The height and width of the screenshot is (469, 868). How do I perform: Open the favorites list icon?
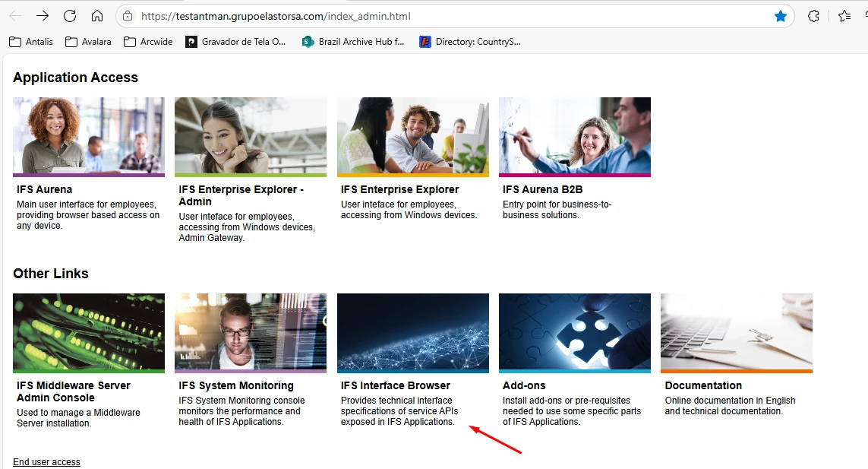[x=844, y=16]
